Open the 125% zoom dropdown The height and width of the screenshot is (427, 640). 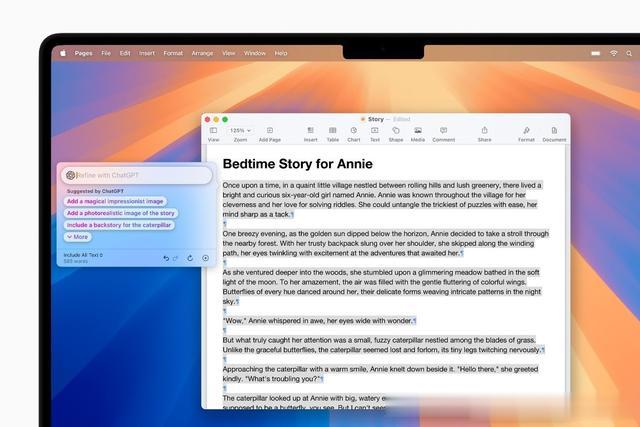tap(240, 131)
